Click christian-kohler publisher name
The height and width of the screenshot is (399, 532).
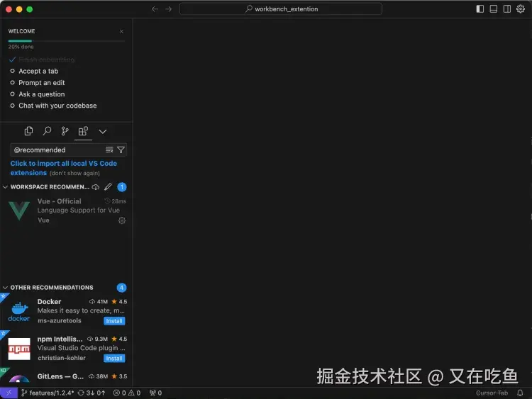tap(62, 358)
